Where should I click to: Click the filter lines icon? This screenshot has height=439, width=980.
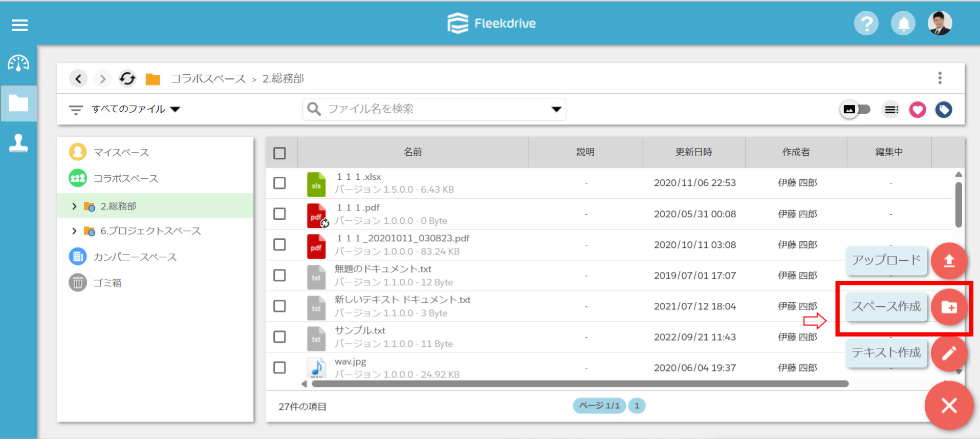coord(76,109)
